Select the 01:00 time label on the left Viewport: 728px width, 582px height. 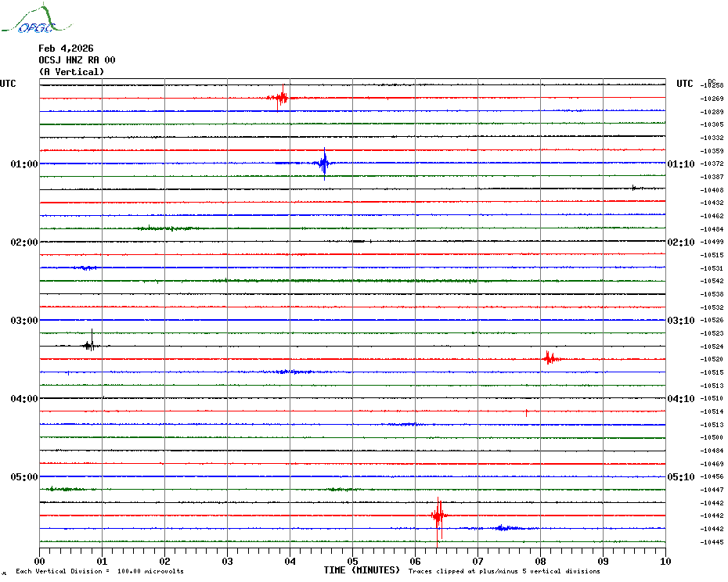pyautogui.click(x=24, y=164)
